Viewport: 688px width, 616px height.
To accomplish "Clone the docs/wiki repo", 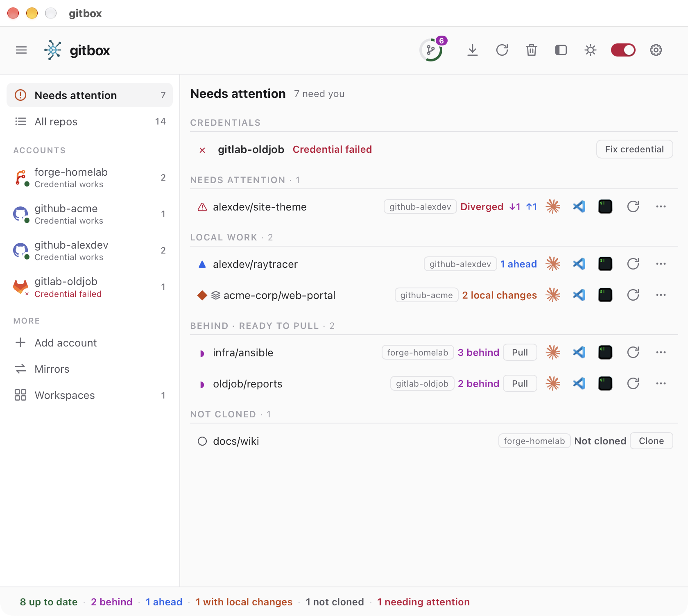I will (x=652, y=441).
